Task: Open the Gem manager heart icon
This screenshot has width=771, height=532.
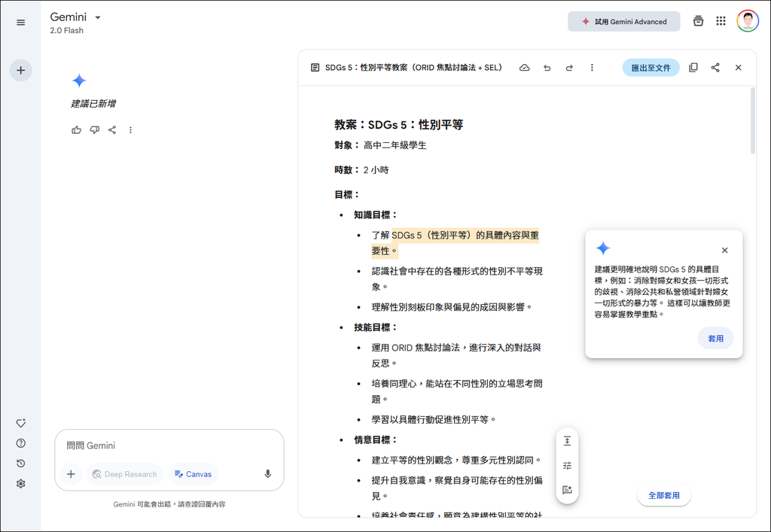Action: [x=20, y=423]
